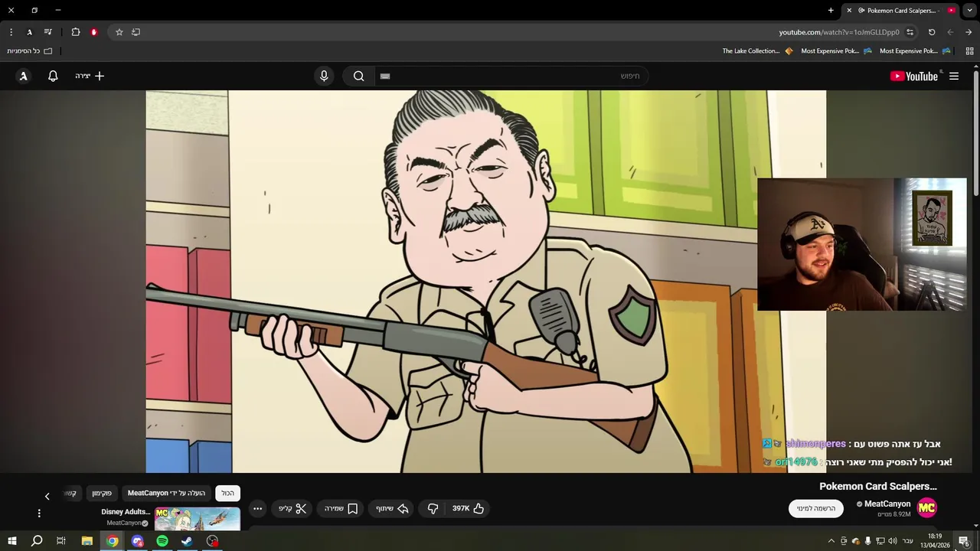Share the video (שיתוף)
The width and height of the screenshot is (980, 551).
click(x=391, y=508)
